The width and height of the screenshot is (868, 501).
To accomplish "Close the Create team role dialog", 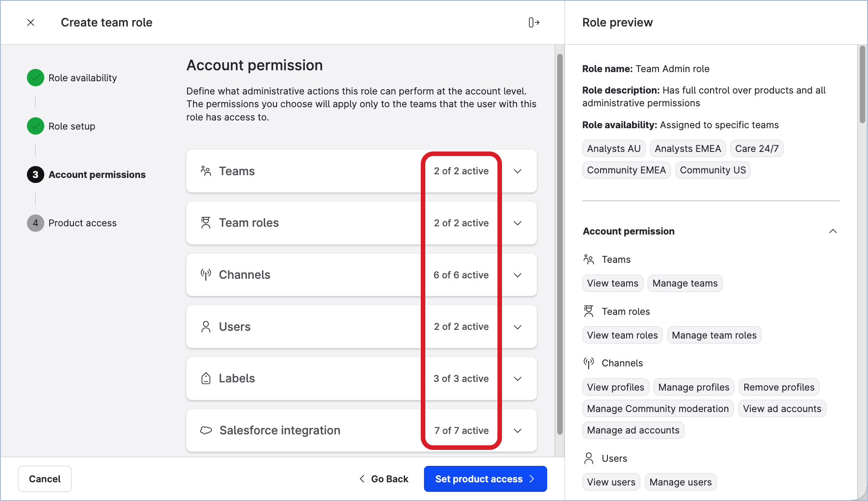I will (x=31, y=22).
